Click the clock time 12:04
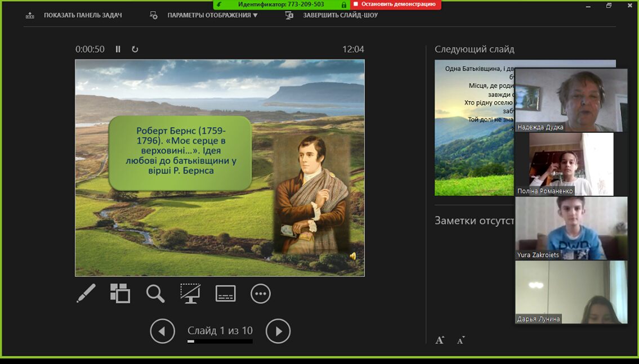 point(353,50)
